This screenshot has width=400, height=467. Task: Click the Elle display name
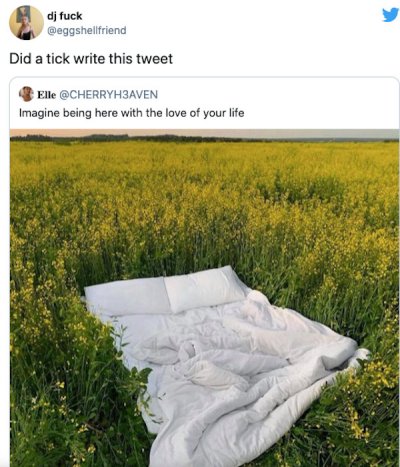pos(46,94)
